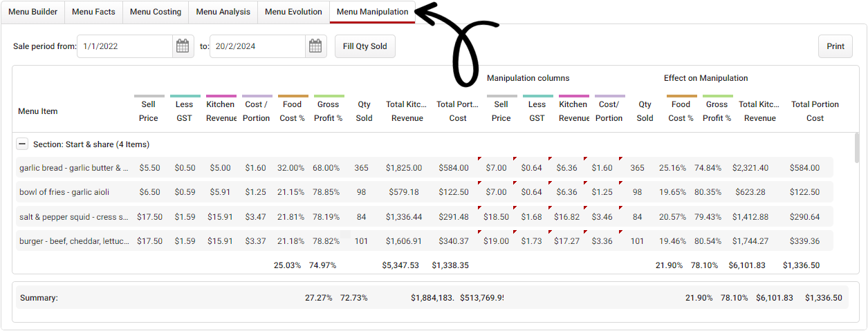Viewport: 868px width, 331px height.
Task: Click the Fill Qty Sold button
Action: [x=365, y=46]
